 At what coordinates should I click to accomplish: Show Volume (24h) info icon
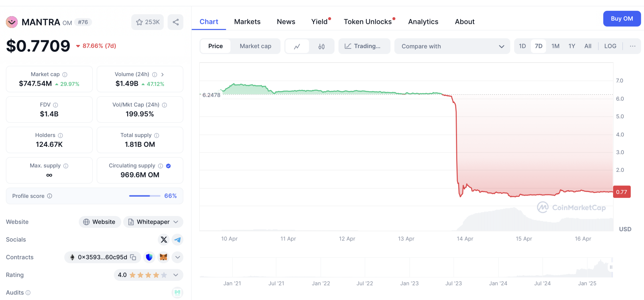click(x=155, y=74)
